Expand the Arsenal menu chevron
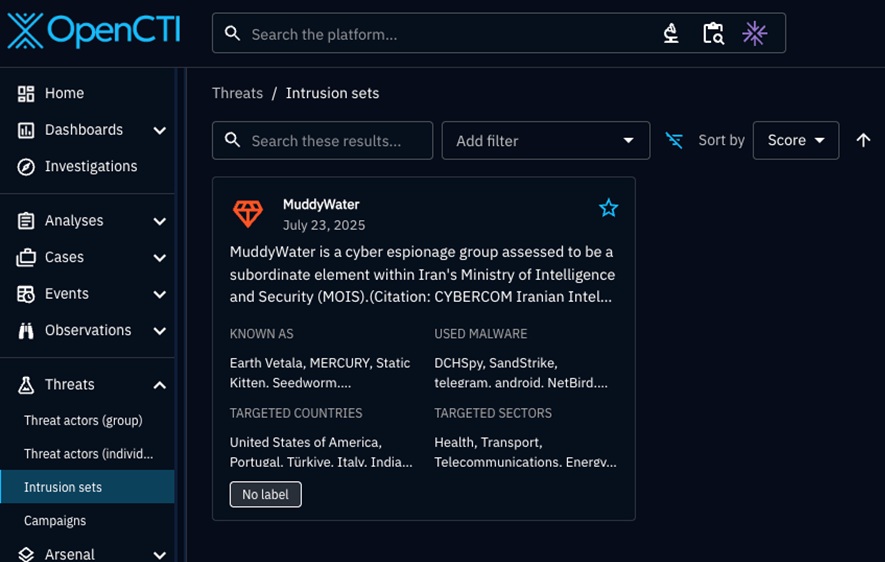The height and width of the screenshot is (562, 885). coord(160,555)
